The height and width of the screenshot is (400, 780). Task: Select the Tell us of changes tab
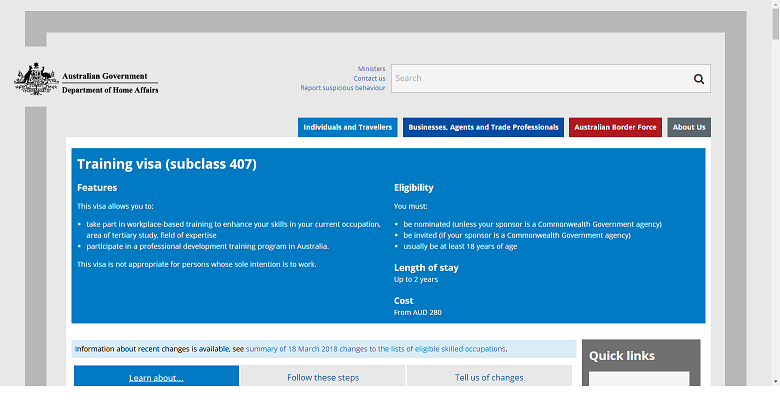(x=489, y=377)
